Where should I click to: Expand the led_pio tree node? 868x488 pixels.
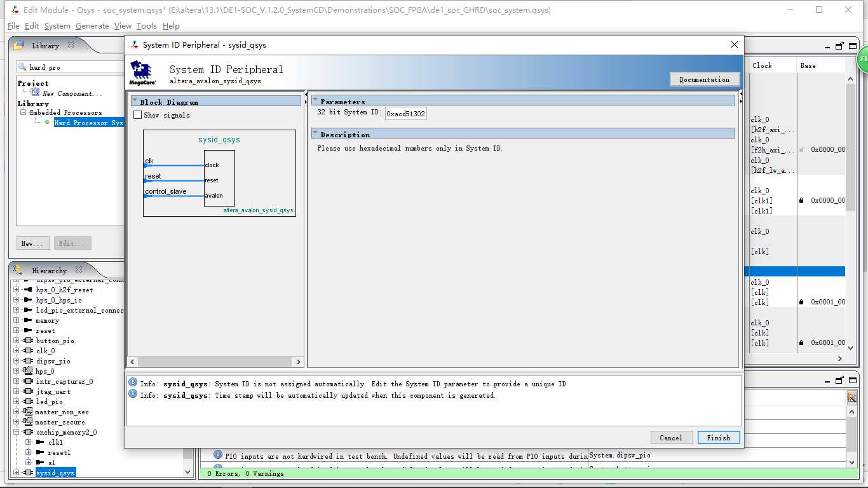17,402
